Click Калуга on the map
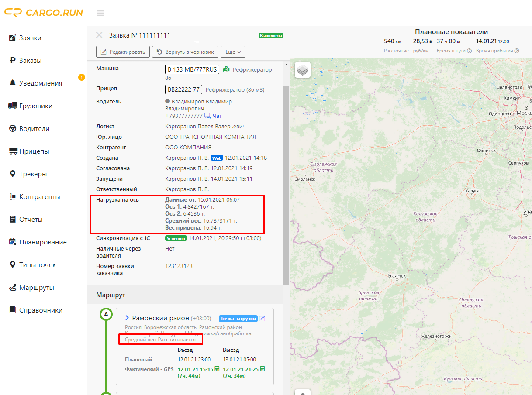Viewport: 532px width, 395px height. [472, 191]
